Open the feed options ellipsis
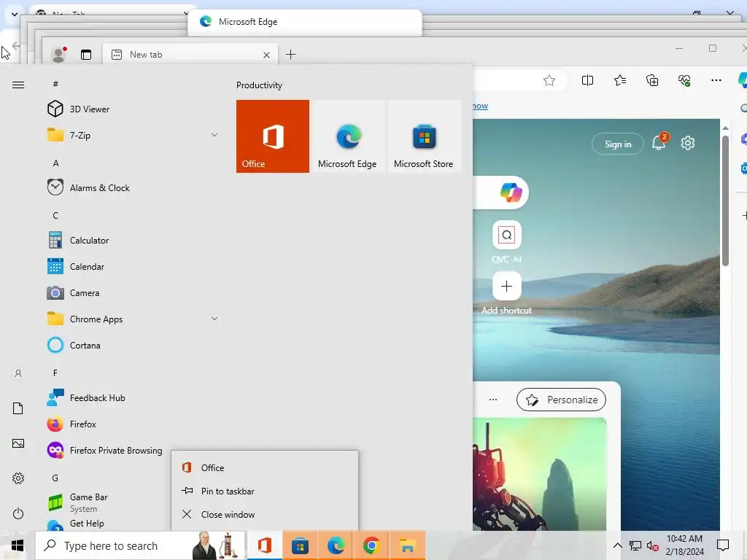The height and width of the screenshot is (560, 747). pos(493,400)
